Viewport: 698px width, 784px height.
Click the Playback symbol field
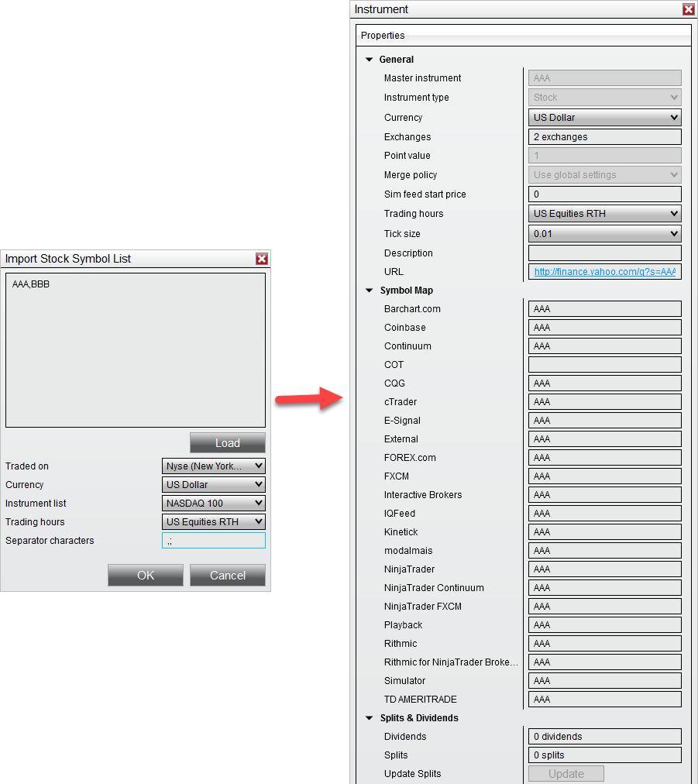pos(604,625)
